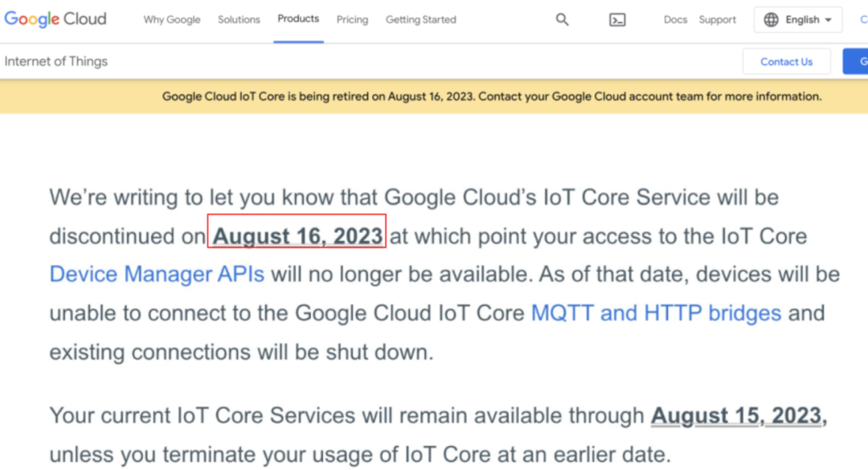This screenshot has height=470, width=868.
Task: Launch Cloud Shell via the terminal icon
Action: coord(617,20)
